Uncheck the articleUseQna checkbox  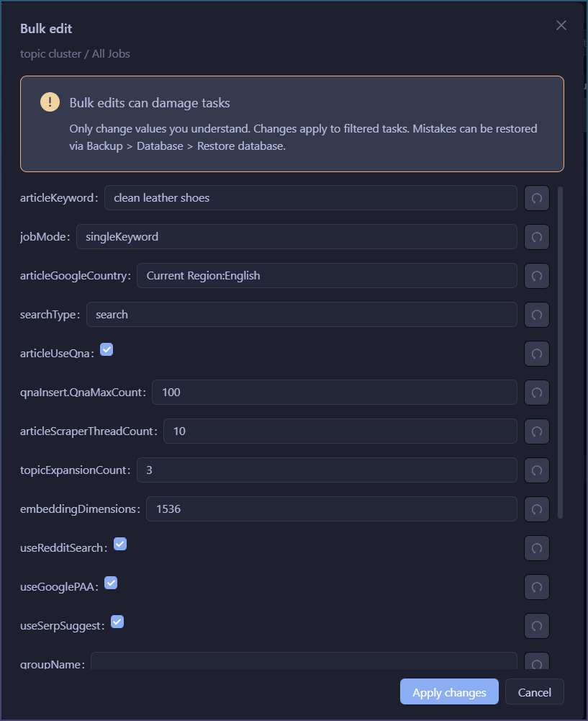coord(107,350)
